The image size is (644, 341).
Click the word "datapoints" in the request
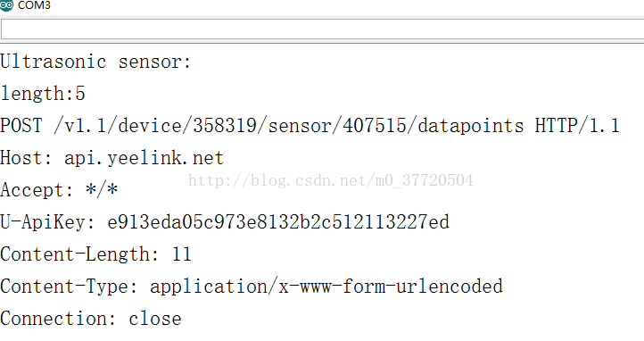[471, 125]
